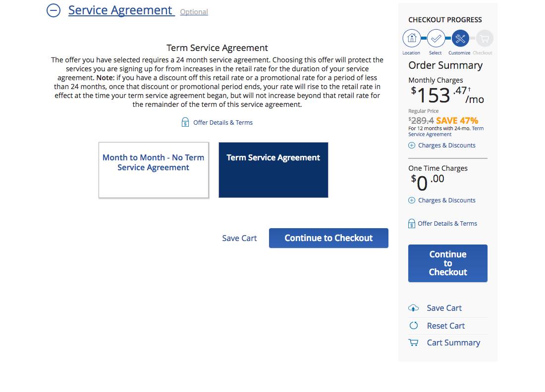Image resolution: width=545 pixels, height=392 pixels.
Task: Select Month to Month no term option
Action: 154,170
